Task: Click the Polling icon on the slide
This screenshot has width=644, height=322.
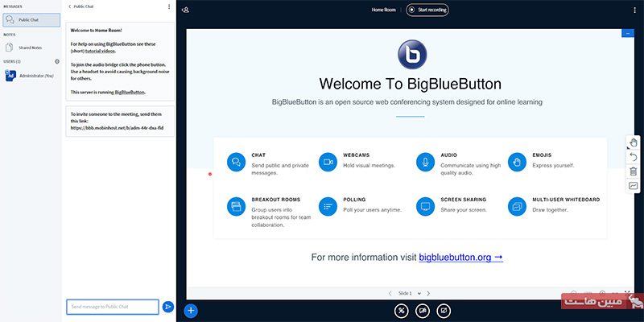Action: pos(328,206)
